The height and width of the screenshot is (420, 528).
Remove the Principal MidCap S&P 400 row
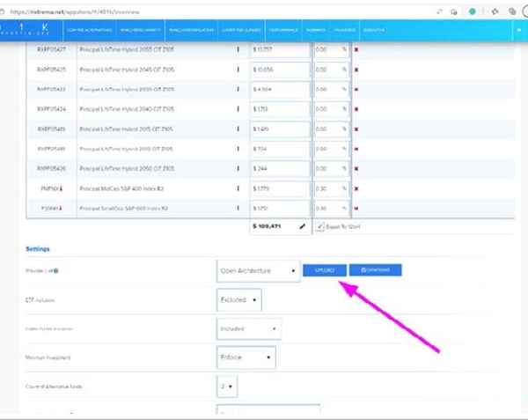click(x=356, y=188)
